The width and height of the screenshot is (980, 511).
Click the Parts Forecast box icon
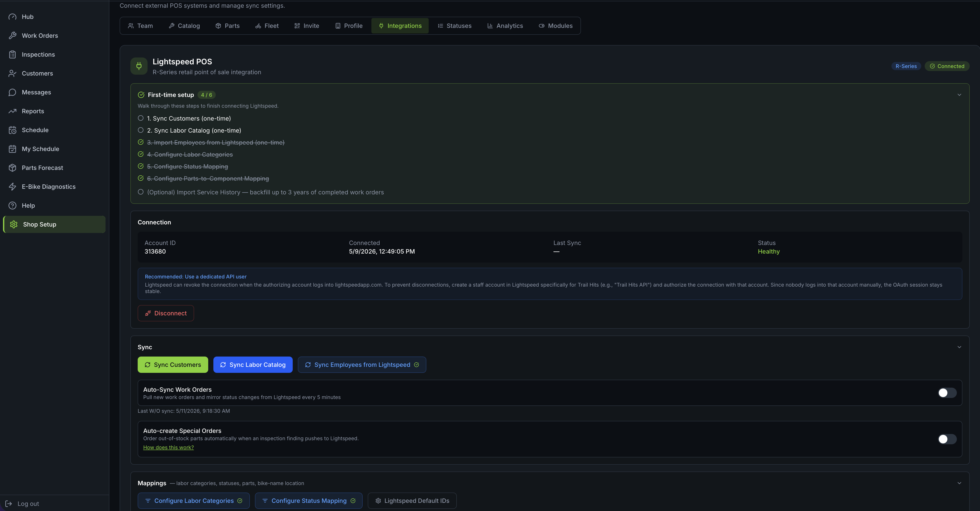pyautogui.click(x=13, y=168)
